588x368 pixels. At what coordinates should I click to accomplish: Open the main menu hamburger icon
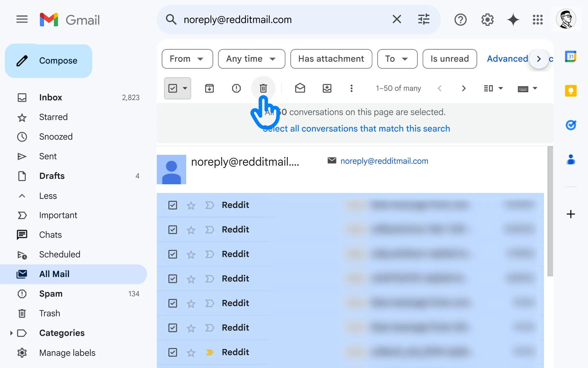pyautogui.click(x=22, y=19)
